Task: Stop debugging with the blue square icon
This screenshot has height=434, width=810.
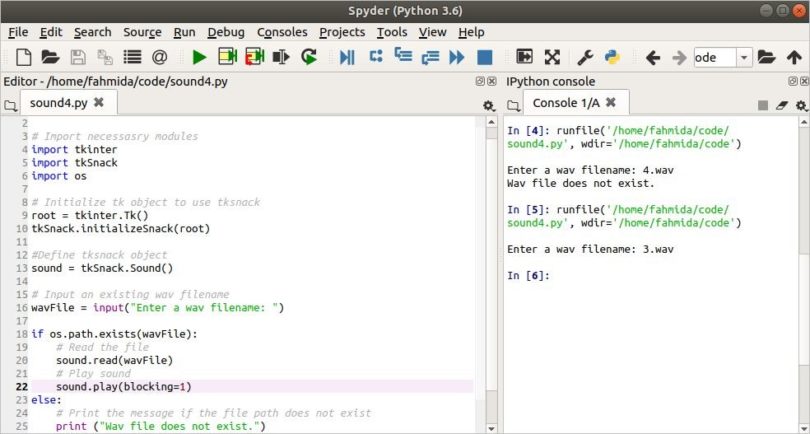Action: pos(484,57)
